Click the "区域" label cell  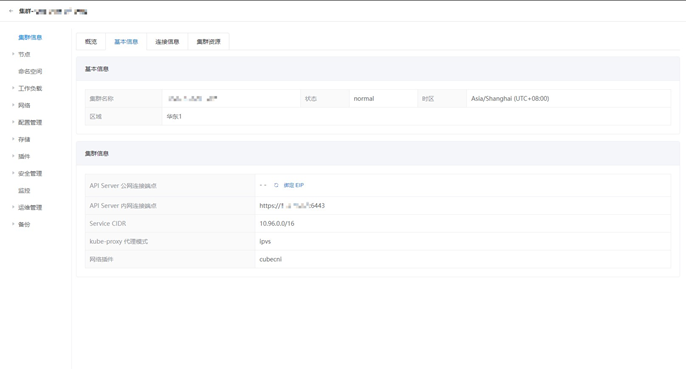124,116
